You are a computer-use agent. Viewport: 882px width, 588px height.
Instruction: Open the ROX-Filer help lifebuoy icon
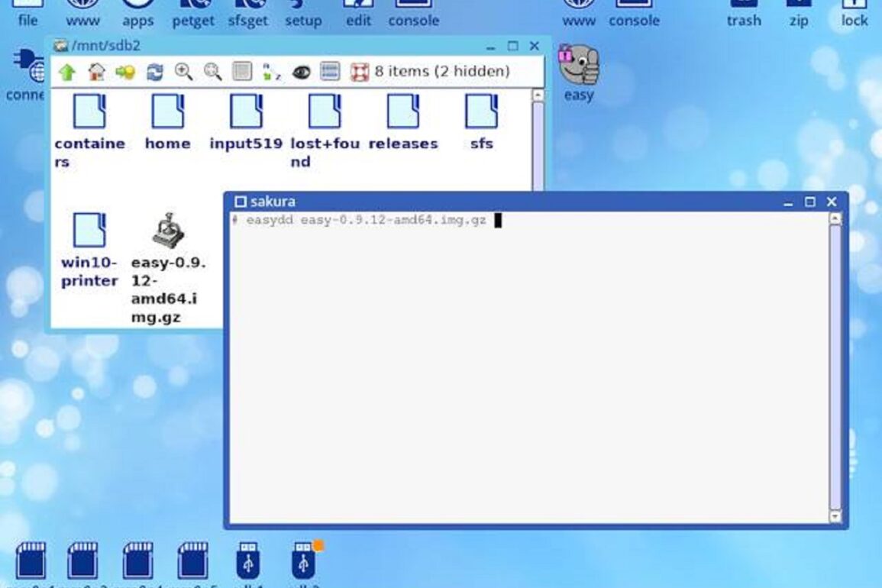(x=359, y=73)
